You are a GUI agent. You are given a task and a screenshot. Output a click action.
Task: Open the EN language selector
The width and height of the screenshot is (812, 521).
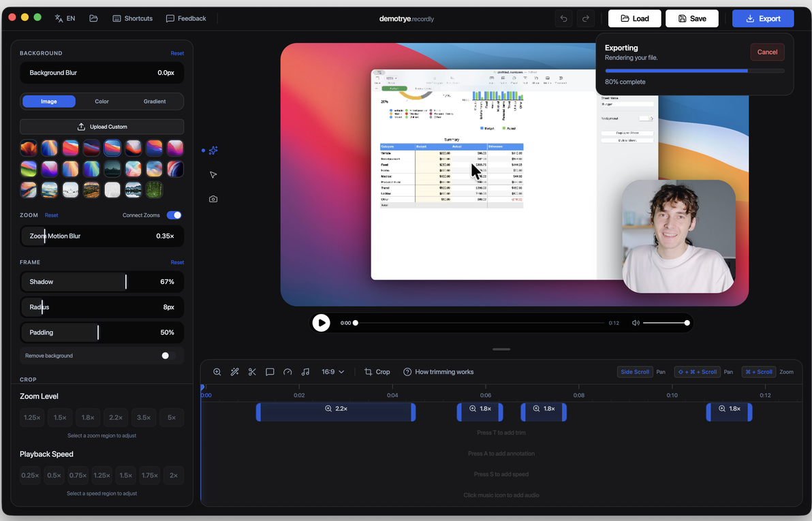click(x=65, y=18)
